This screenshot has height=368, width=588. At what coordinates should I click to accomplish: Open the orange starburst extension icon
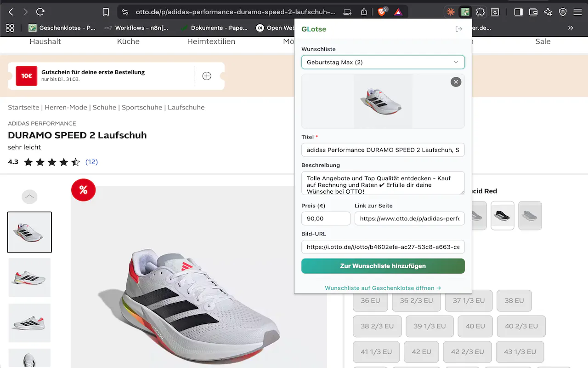pyautogui.click(x=451, y=12)
